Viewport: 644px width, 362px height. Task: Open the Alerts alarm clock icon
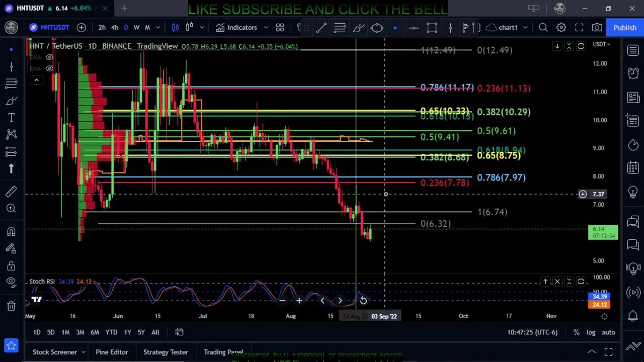(633, 73)
